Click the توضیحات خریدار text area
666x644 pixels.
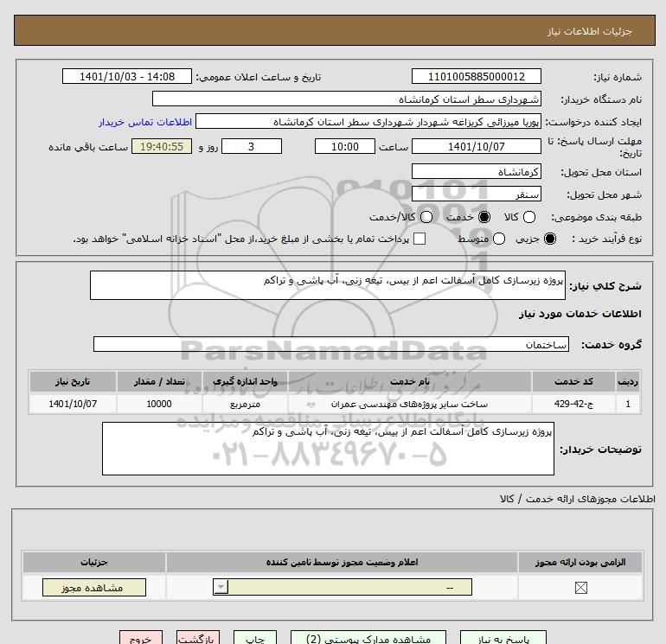coord(328,449)
